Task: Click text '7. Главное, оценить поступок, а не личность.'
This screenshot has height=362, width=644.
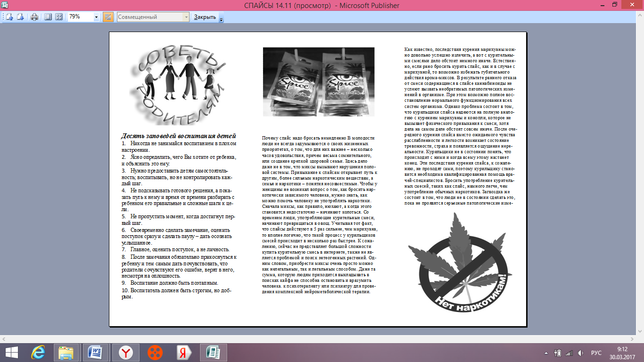Action: 175,249
